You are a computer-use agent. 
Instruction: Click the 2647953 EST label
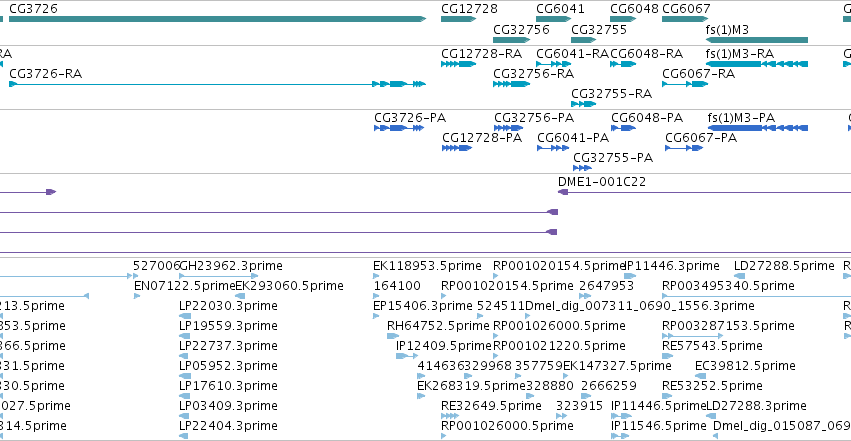606,286
